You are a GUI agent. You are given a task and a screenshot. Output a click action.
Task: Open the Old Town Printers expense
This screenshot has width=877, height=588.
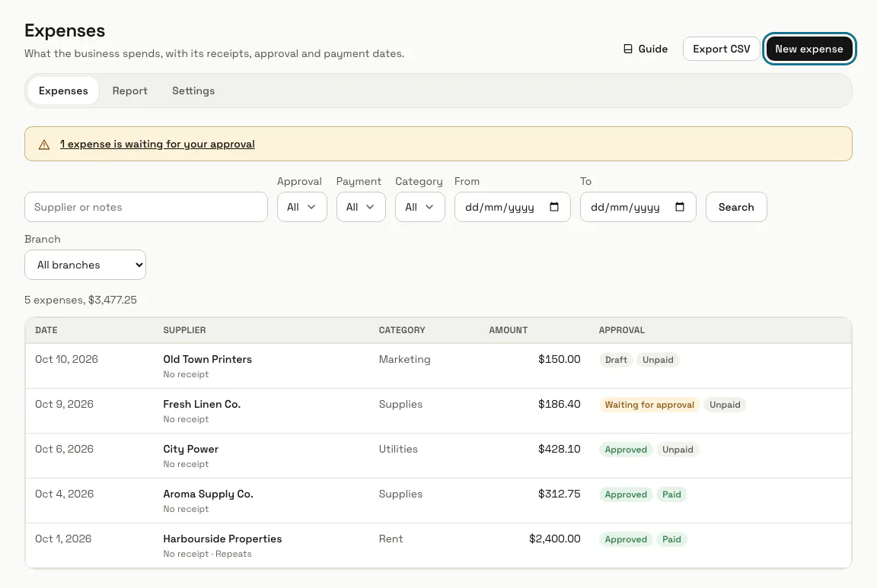tap(208, 359)
